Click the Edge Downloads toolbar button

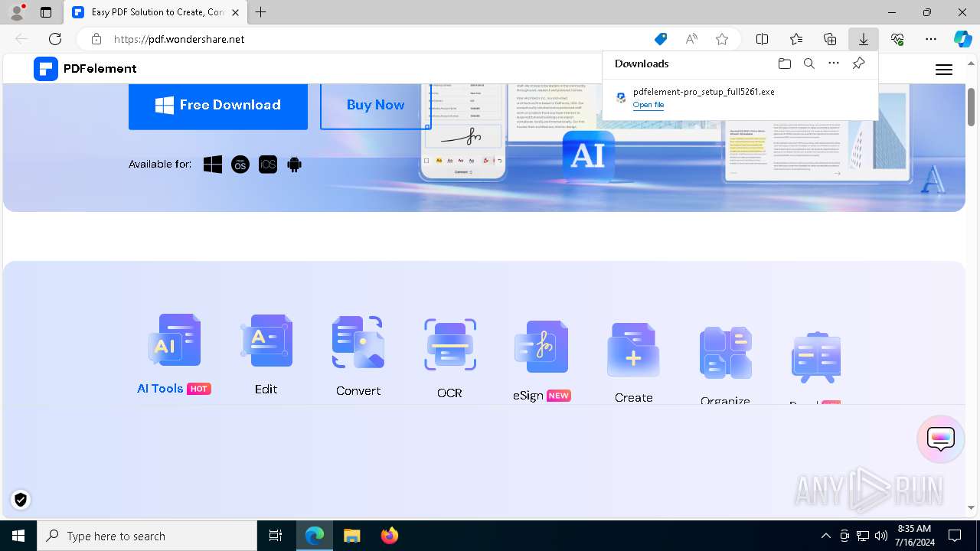click(x=863, y=39)
